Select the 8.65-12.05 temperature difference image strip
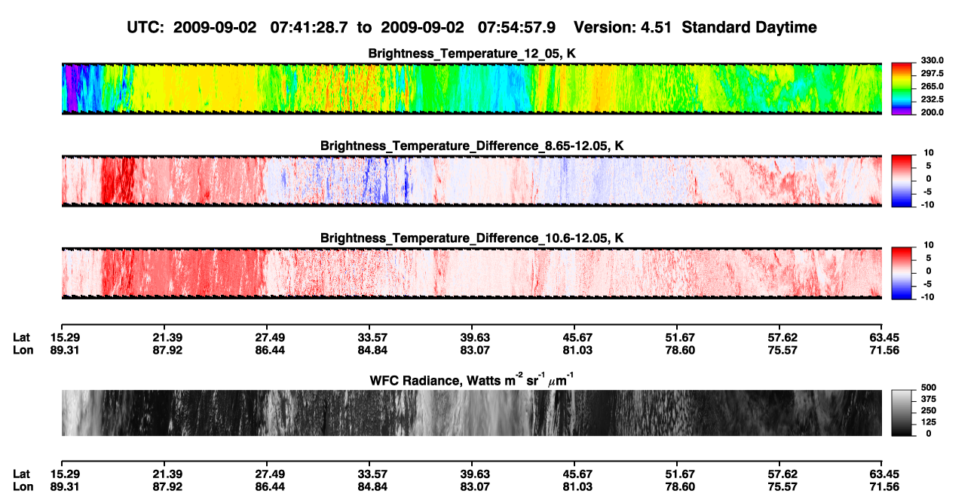The width and height of the screenshot is (980, 503). tap(471, 181)
